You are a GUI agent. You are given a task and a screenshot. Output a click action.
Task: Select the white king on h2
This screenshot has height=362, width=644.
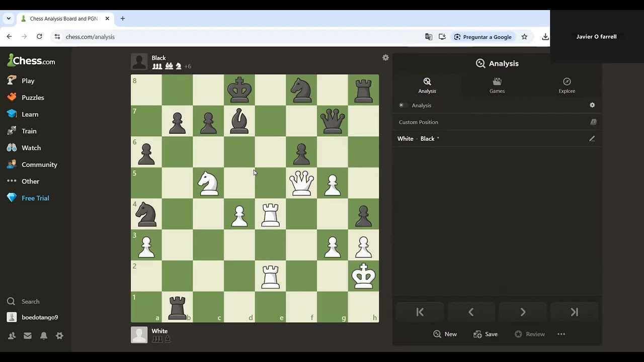(364, 276)
